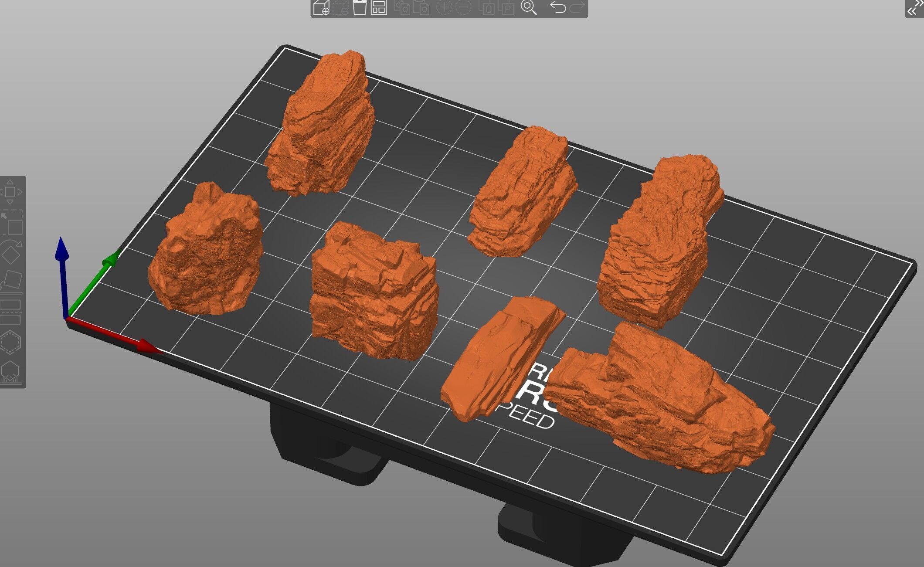The height and width of the screenshot is (567, 924).
Task: Click the greyed Copy icon
Action: pyautogui.click(x=402, y=7)
